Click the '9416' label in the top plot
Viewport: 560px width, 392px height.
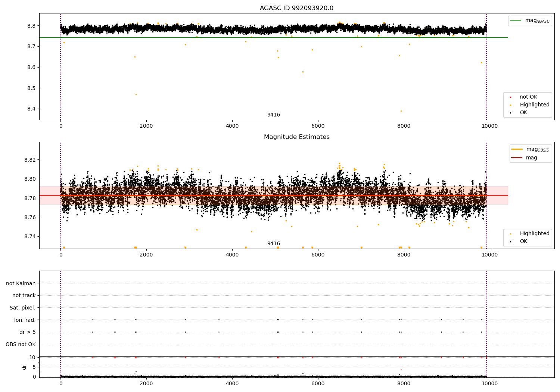coord(274,115)
